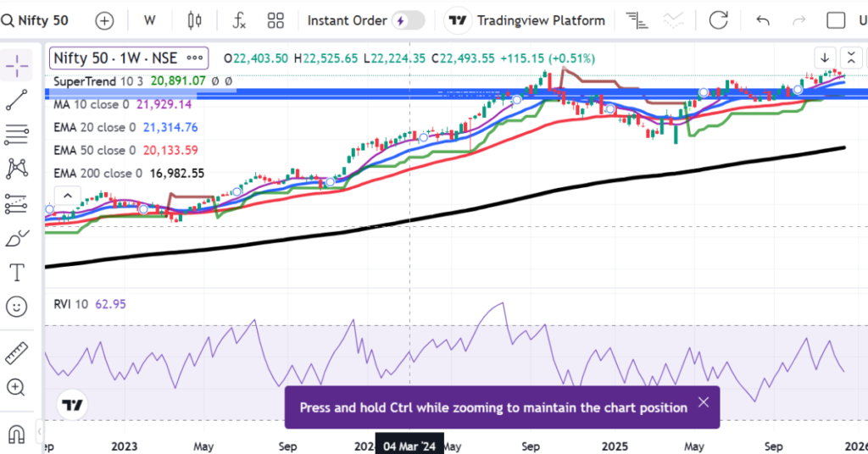Select the SuperTrend 10 3 indicator legend
This screenshot has width=868, height=454.
click(x=98, y=81)
